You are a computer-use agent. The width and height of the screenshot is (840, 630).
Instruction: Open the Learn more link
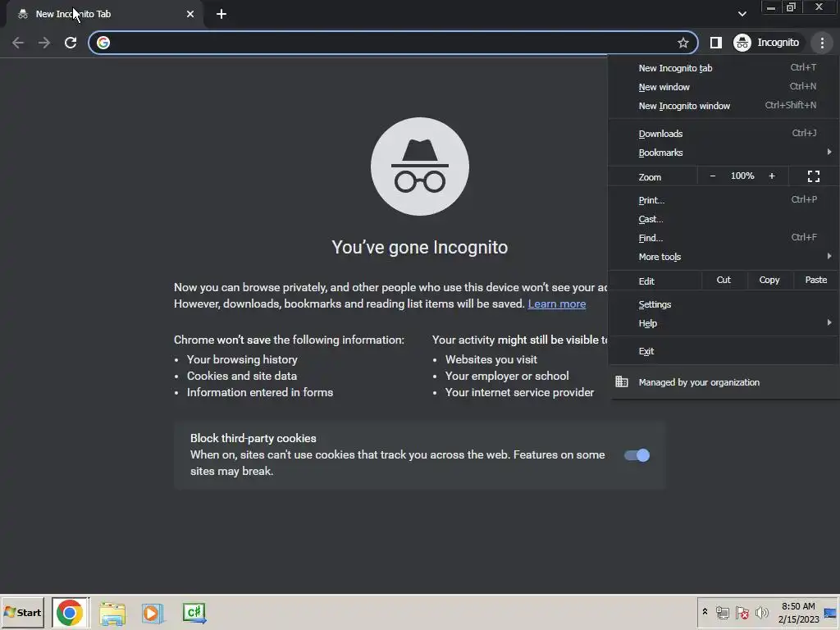tap(557, 304)
